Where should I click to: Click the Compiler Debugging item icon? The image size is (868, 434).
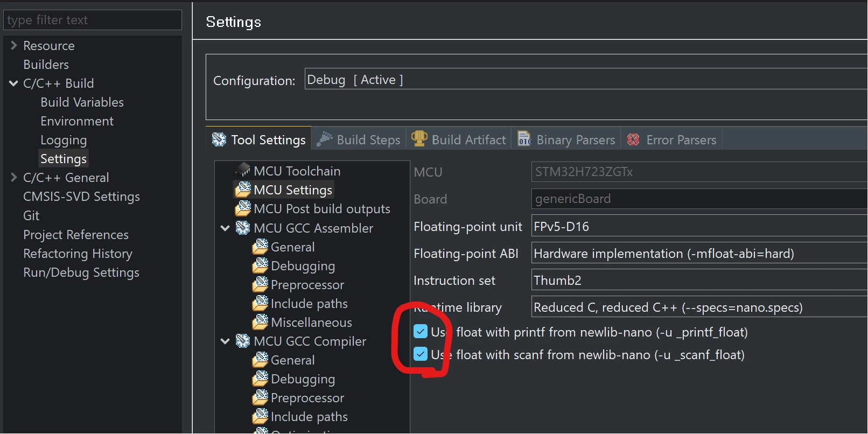tap(261, 379)
